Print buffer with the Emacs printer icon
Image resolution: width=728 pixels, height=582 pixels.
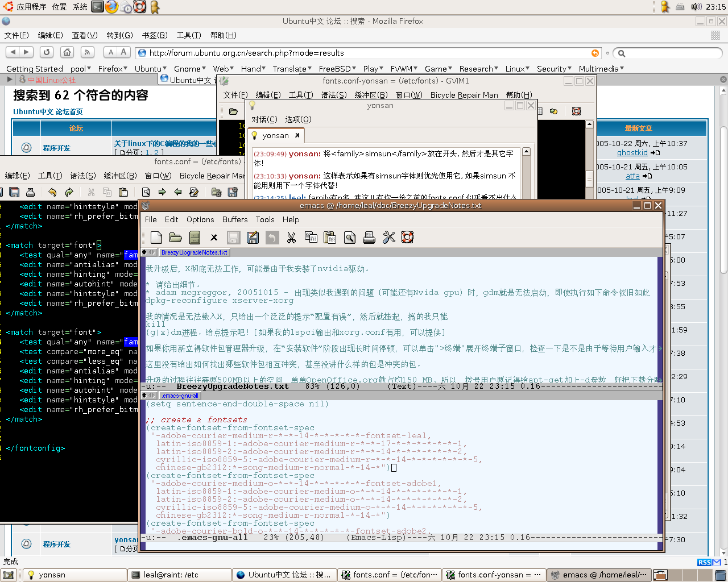coord(369,238)
